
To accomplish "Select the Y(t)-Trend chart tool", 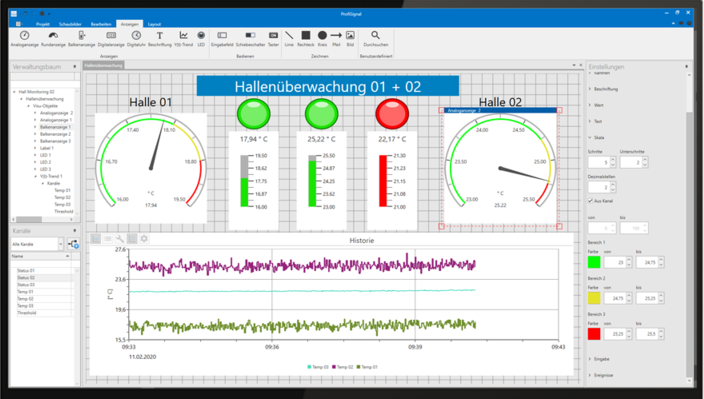I will tap(183, 39).
